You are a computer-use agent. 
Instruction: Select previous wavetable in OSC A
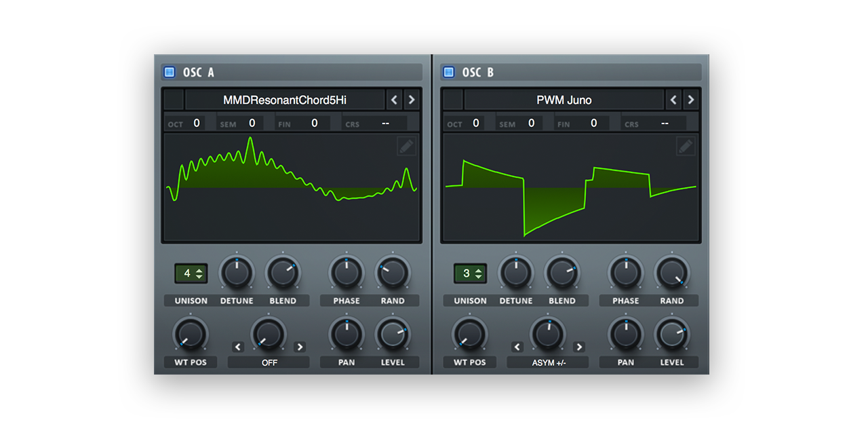394,100
